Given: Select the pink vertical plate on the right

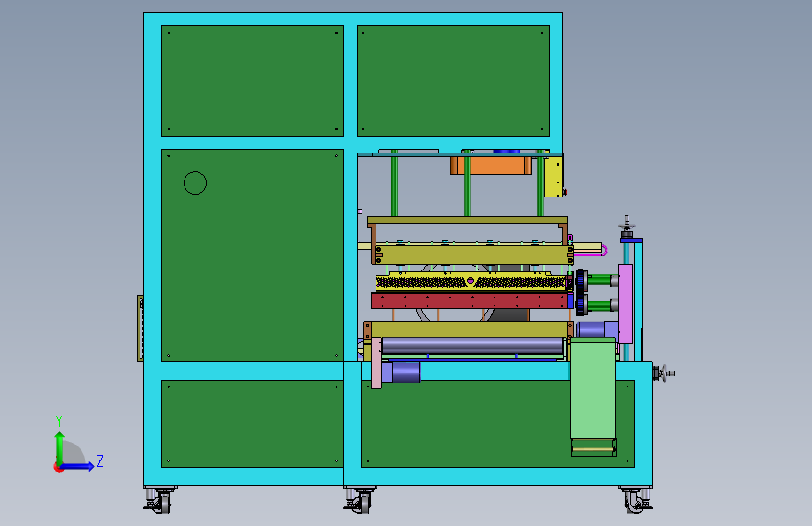Looking at the screenshot, I should click(x=626, y=304).
